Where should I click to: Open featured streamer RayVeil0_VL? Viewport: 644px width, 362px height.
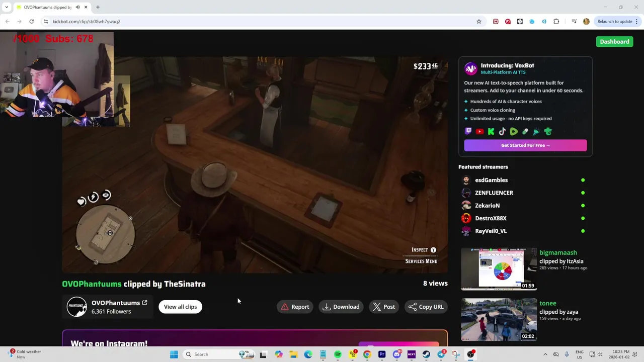(x=491, y=231)
